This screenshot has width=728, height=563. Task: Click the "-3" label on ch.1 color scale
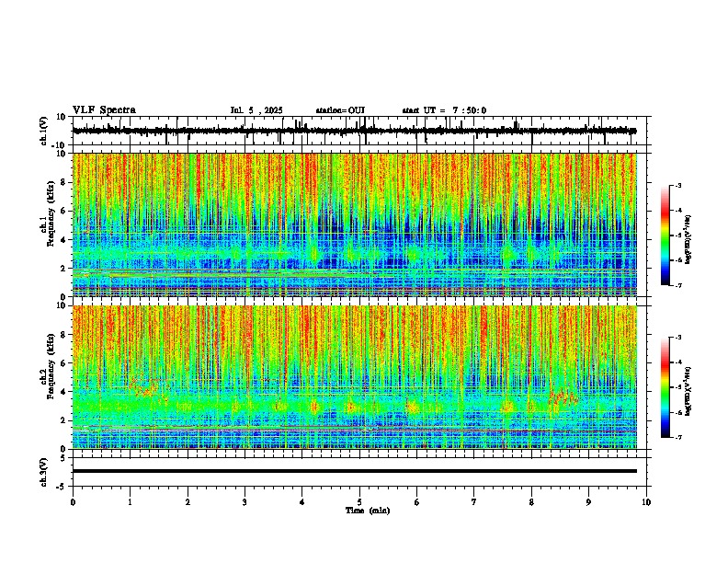[678, 186]
